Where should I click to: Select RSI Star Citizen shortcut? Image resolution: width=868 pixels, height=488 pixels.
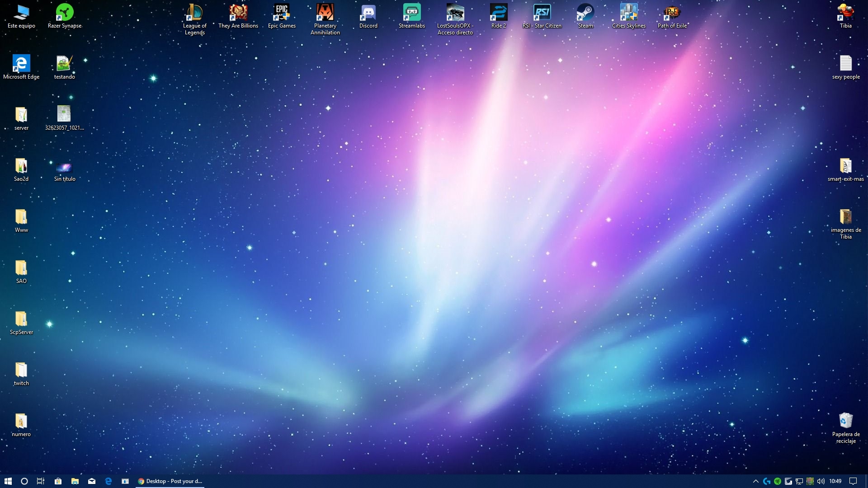[x=542, y=16]
